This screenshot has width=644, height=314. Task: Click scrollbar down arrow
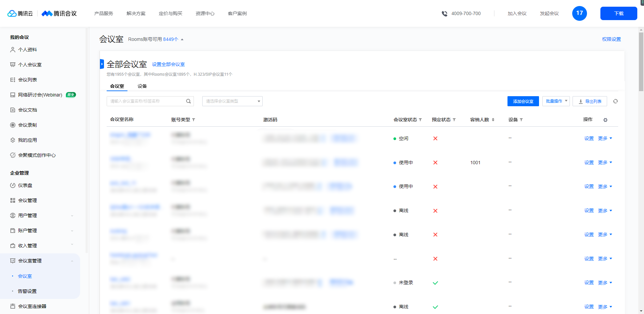tap(641, 311)
